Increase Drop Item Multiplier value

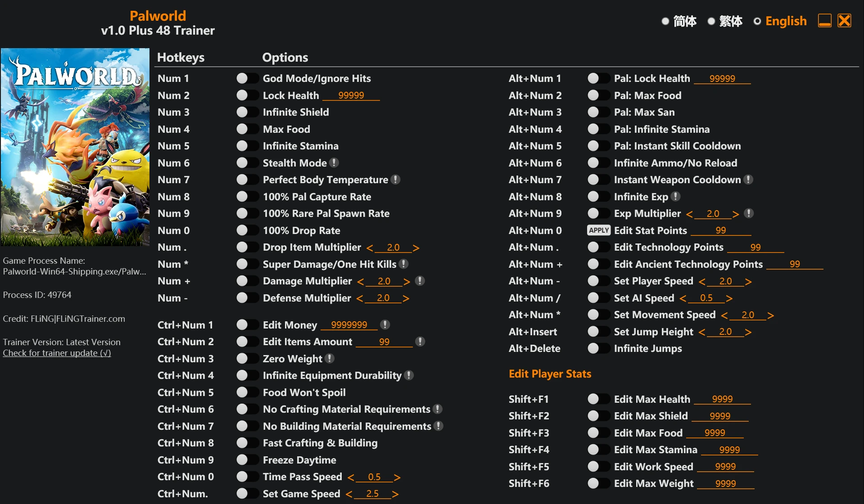point(416,248)
